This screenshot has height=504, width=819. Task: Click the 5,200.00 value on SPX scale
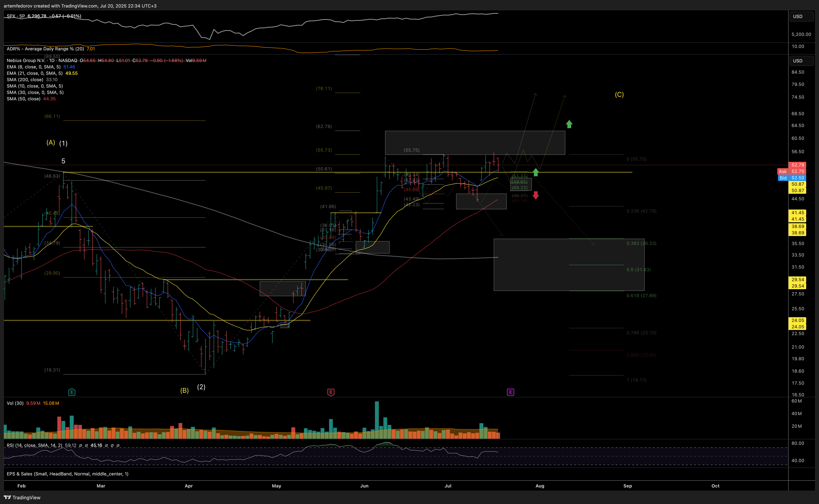tap(801, 34)
